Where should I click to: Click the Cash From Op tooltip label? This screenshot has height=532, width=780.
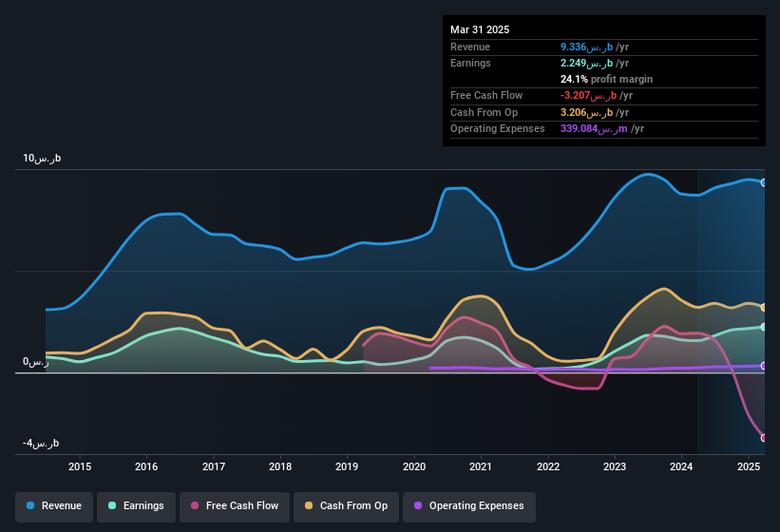pos(484,112)
